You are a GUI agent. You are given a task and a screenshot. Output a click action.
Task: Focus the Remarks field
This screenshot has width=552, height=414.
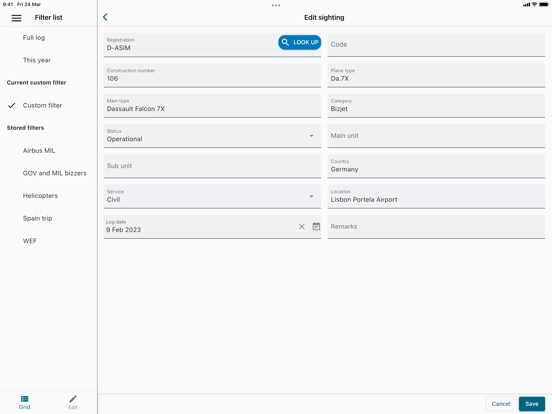pos(436,227)
